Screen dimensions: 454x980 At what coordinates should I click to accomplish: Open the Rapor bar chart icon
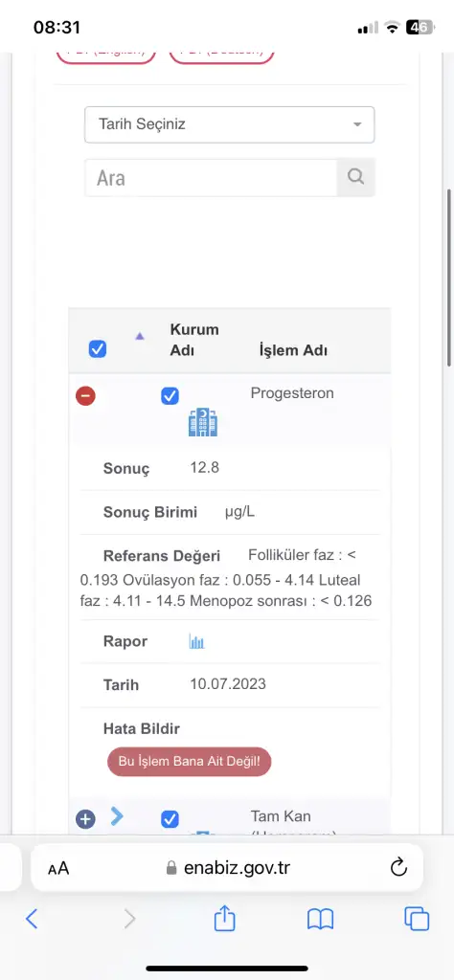[197, 641]
